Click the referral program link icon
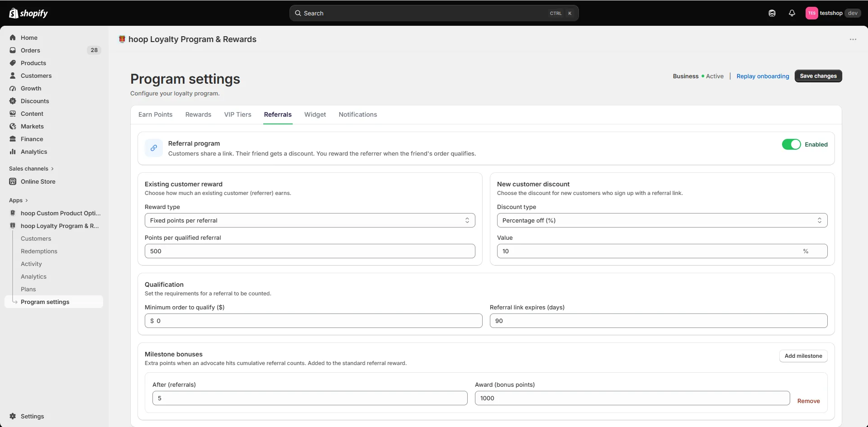 pyautogui.click(x=154, y=148)
